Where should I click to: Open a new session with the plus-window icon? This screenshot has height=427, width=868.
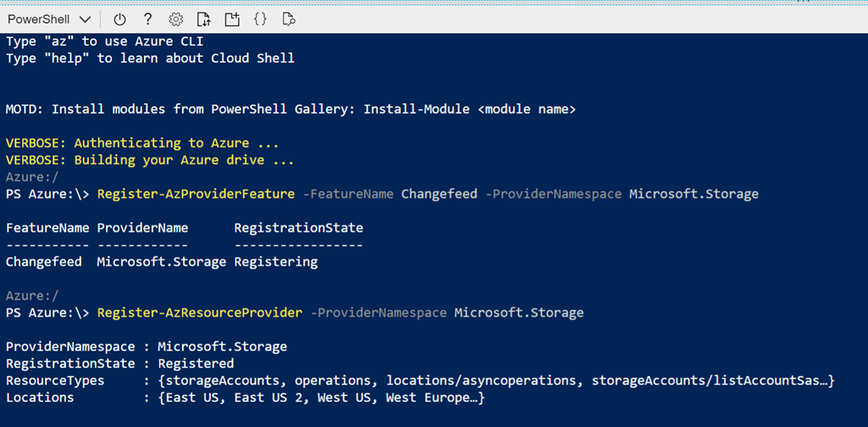[x=231, y=19]
